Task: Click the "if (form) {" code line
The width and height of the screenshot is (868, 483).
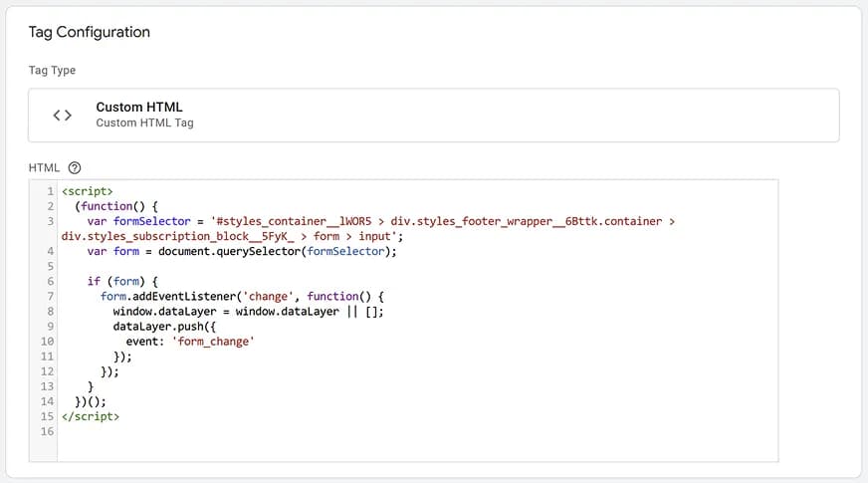Action: pyautogui.click(x=120, y=283)
